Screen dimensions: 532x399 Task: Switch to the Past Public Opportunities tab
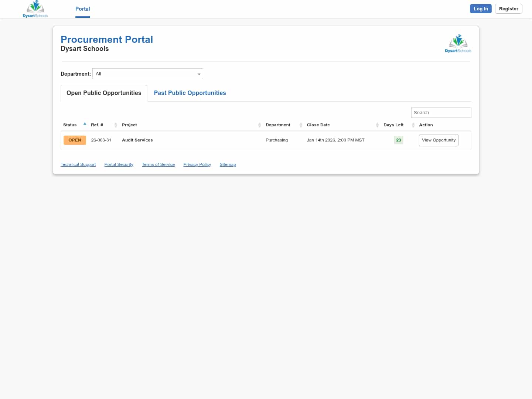click(190, 93)
